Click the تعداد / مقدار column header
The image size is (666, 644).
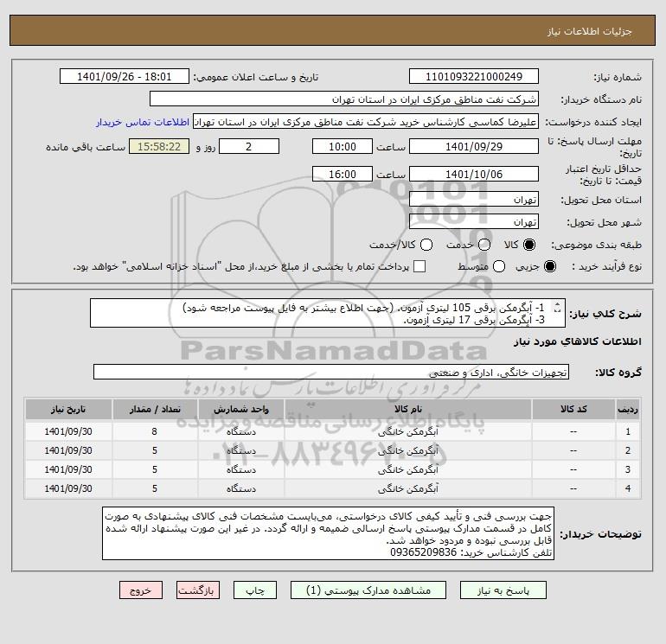(x=155, y=409)
